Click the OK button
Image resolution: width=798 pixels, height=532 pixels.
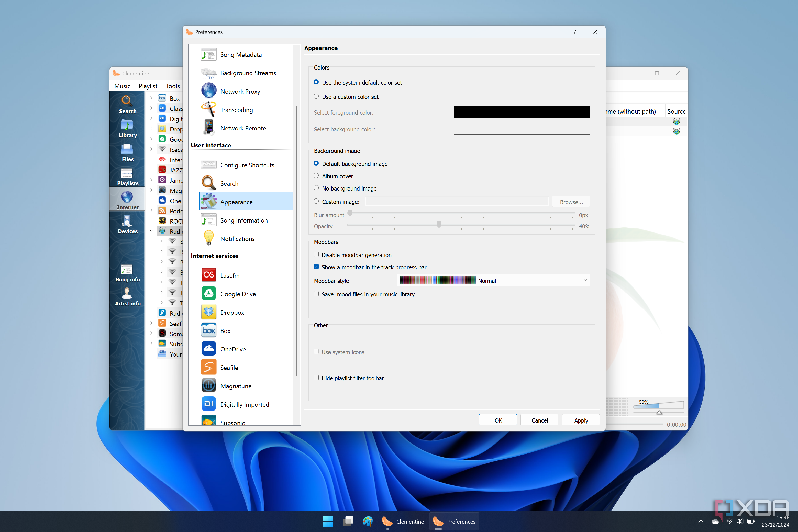point(498,420)
